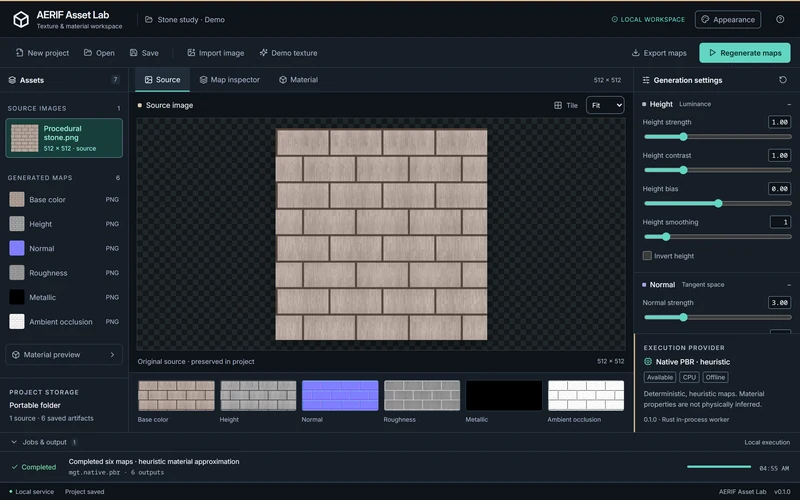This screenshot has width=800, height=500.
Task: Click the white Ambient occlusion swatch icon
Action: [17, 322]
